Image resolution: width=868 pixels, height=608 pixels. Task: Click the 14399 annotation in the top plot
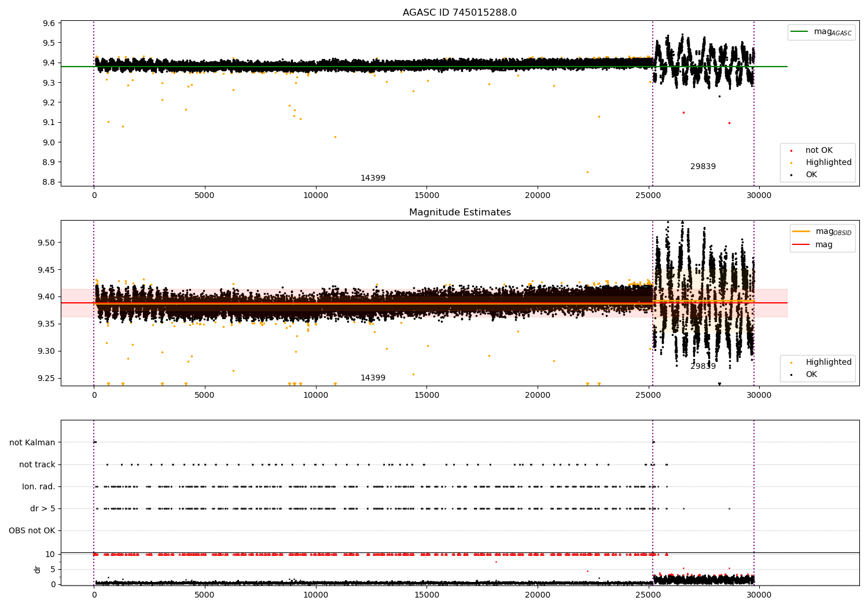[x=373, y=178]
